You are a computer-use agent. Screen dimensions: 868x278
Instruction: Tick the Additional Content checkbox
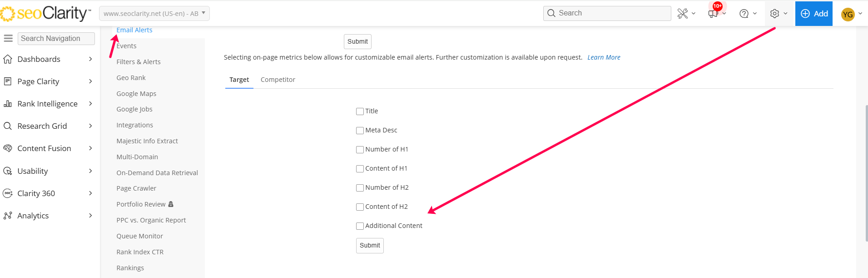tap(360, 226)
